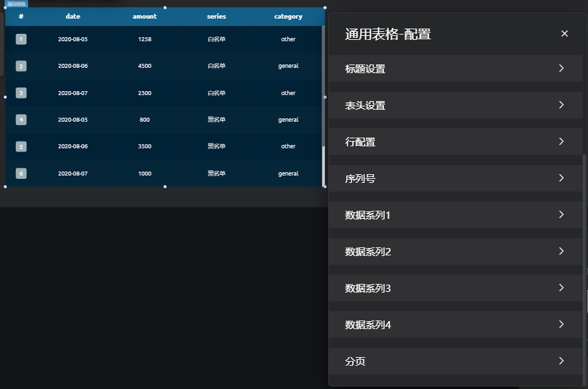Click date 2020-08-06 in row 5
This screenshot has height=389, width=588.
(72, 146)
